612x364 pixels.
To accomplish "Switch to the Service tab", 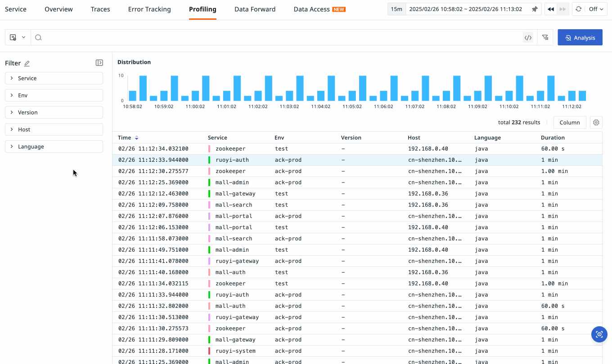I will tap(16, 9).
